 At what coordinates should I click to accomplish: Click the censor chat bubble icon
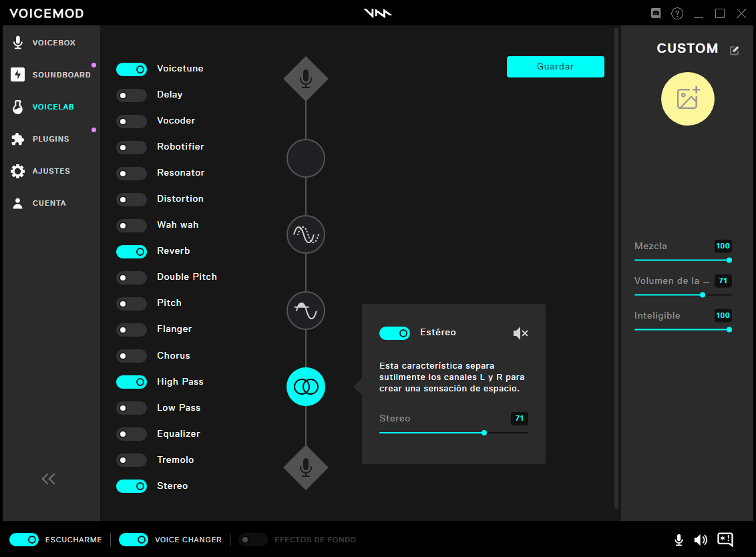[x=725, y=540]
